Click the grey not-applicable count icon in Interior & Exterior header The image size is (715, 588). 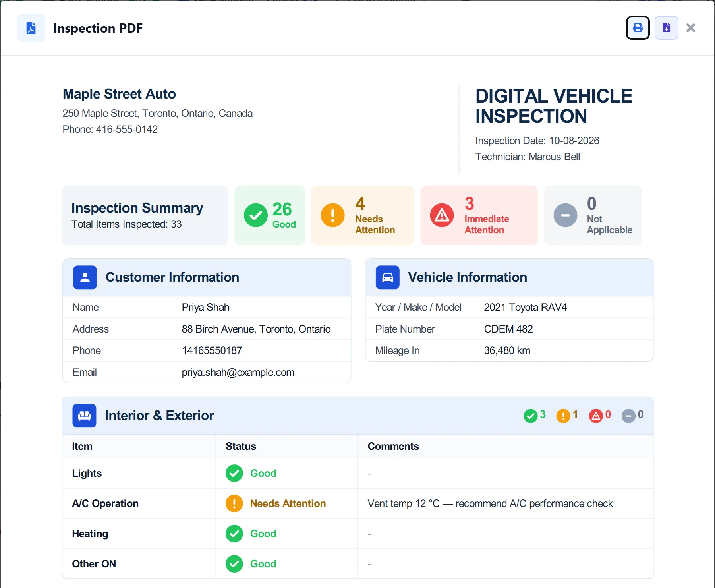tap(628, 416)
